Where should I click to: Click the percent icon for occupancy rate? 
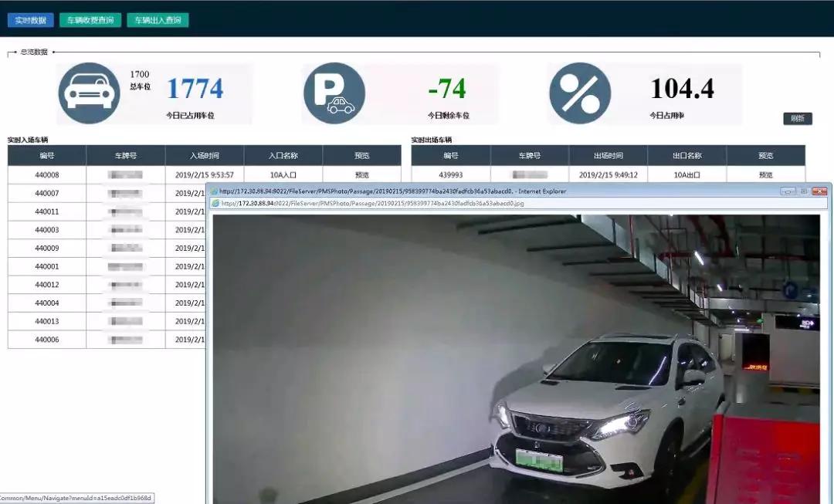pos(579,93)
